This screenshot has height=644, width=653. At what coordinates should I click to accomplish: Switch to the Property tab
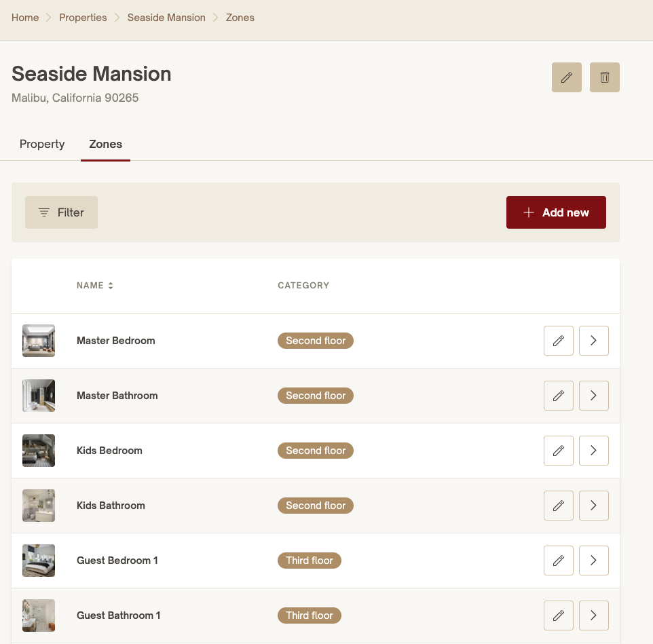(x=42, y=144)
